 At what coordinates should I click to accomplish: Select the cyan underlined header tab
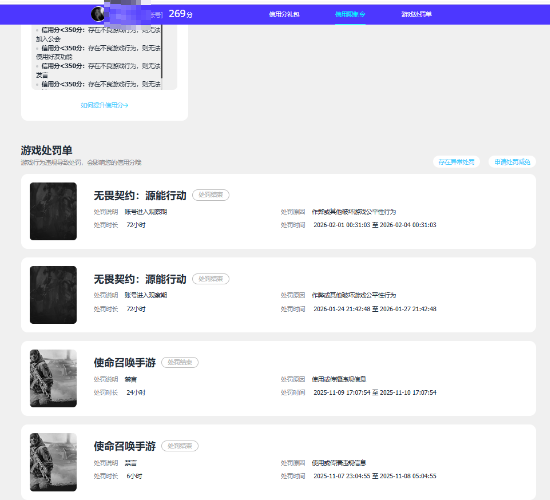[350, 14]
